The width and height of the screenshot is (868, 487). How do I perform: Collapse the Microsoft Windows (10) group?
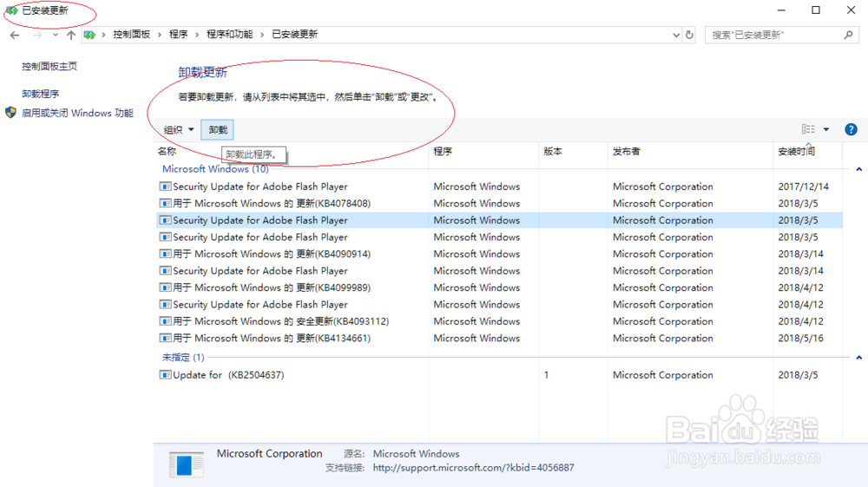[x=858, y=169]
